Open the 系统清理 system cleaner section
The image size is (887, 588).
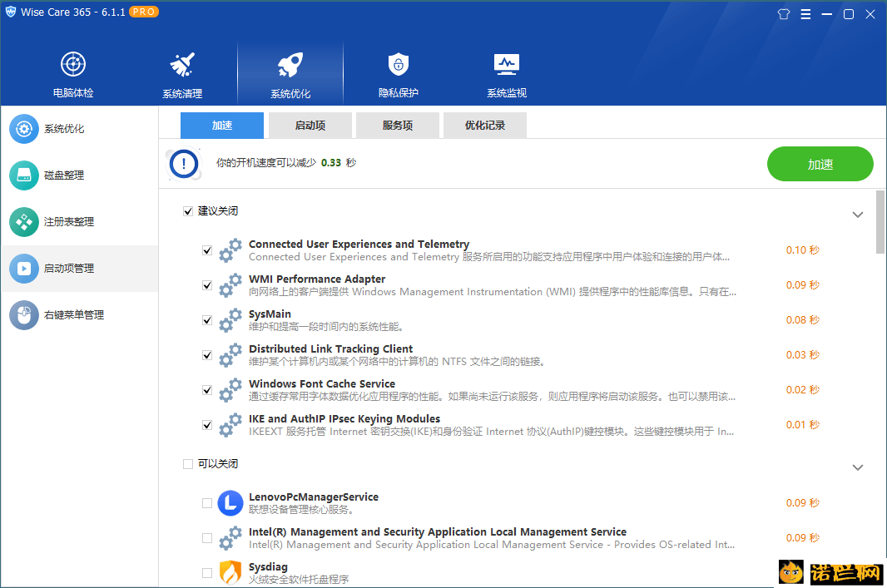[x=182, y=75]
